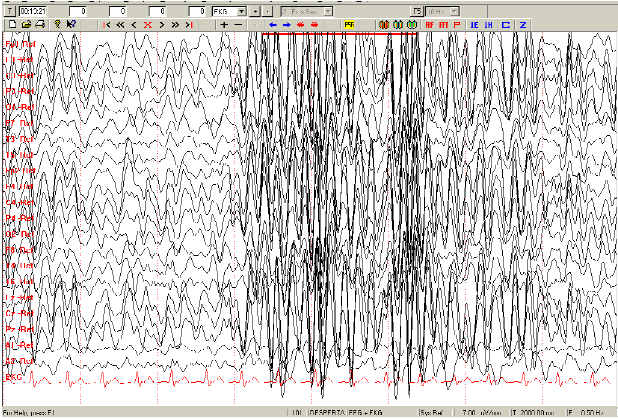Click the T3-Ref channel label
The width and height of the screenshot is (618, 419).
pos(19,139)
